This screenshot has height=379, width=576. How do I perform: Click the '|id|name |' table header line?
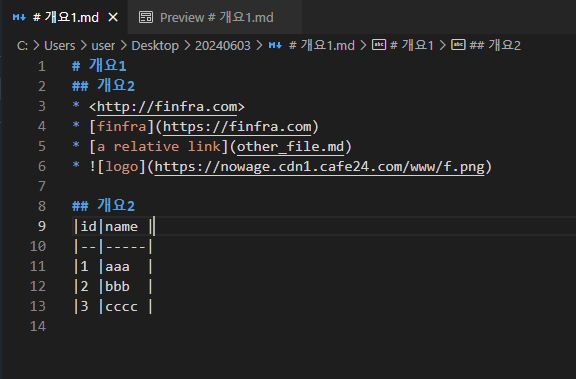113,226
